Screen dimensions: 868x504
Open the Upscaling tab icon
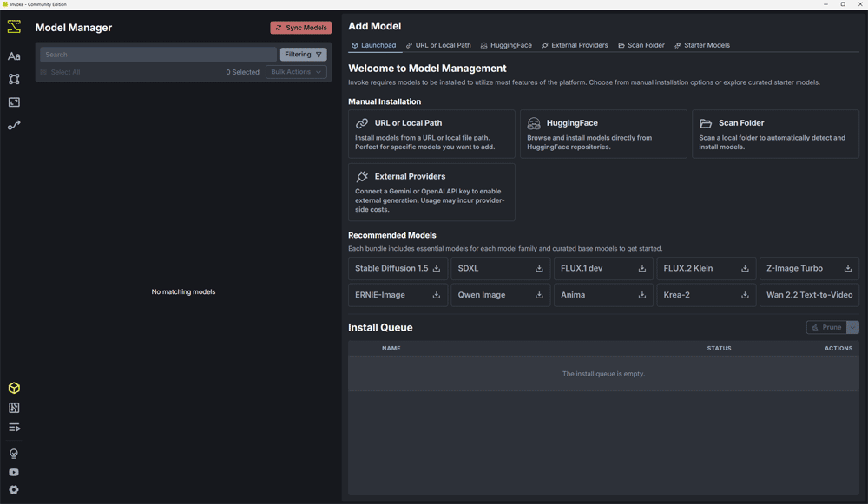pyautogui.click(x=14, y=102)
